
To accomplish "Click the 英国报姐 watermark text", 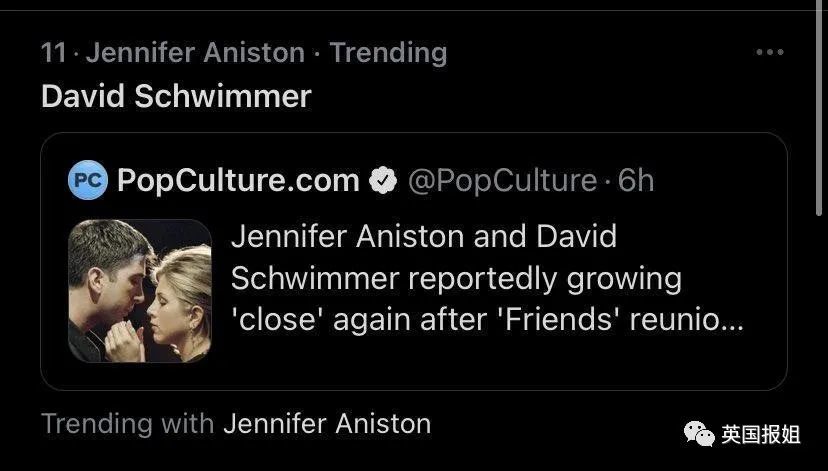I will pyautogui.click(x=760, y=435).
